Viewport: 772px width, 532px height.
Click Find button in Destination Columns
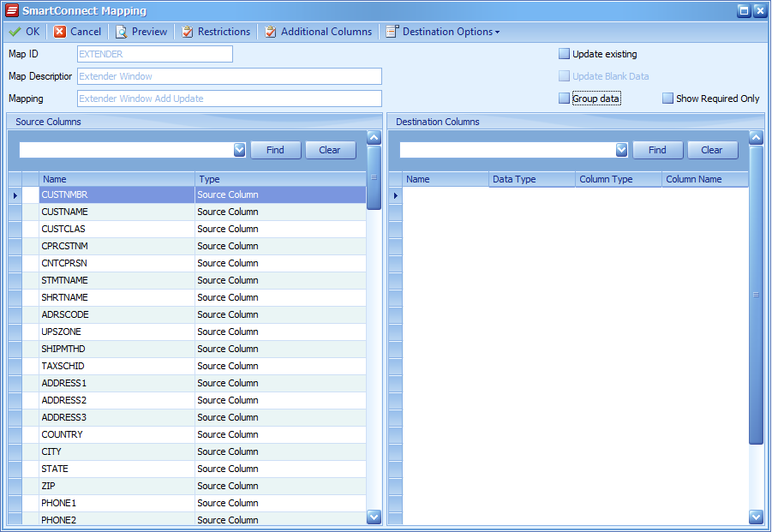(x=658, y=150)
